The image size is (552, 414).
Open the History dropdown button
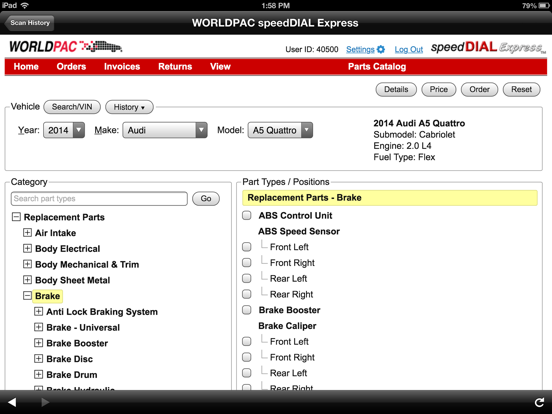point(129,107)
